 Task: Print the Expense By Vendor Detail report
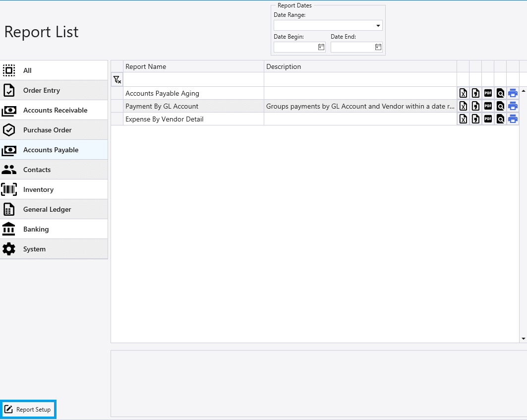(x=513, y=119)
